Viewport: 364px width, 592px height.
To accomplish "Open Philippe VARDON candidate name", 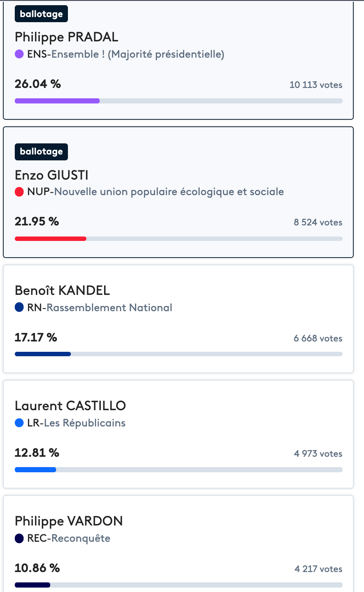I will point(69,521).
